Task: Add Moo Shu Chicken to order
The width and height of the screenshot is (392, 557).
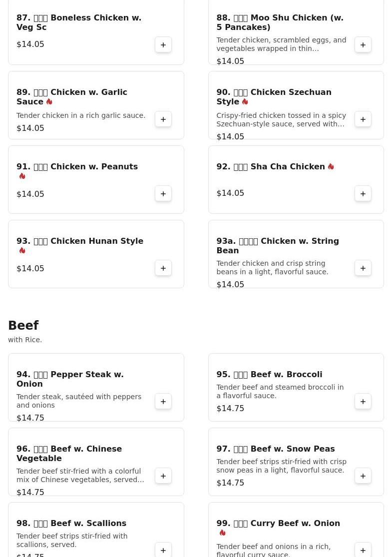Action: [363, 45]
